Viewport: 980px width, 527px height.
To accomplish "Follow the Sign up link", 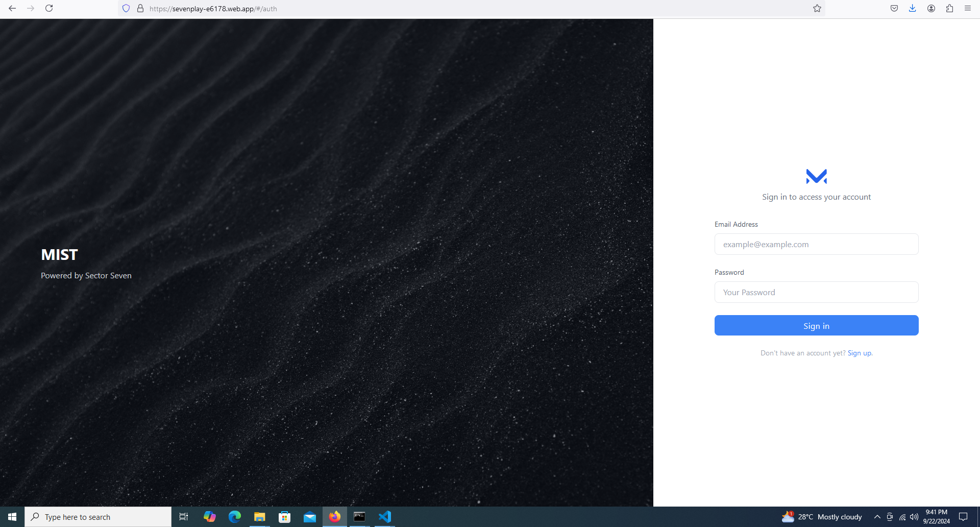I will point(860,353).
